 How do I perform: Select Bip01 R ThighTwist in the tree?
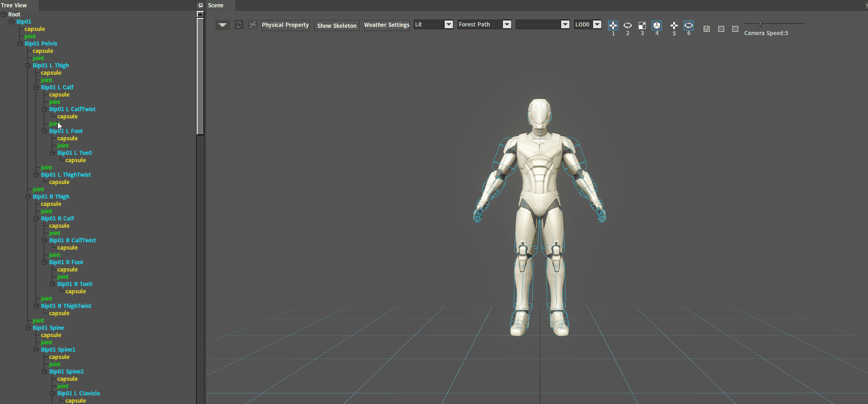click(66, 306)
